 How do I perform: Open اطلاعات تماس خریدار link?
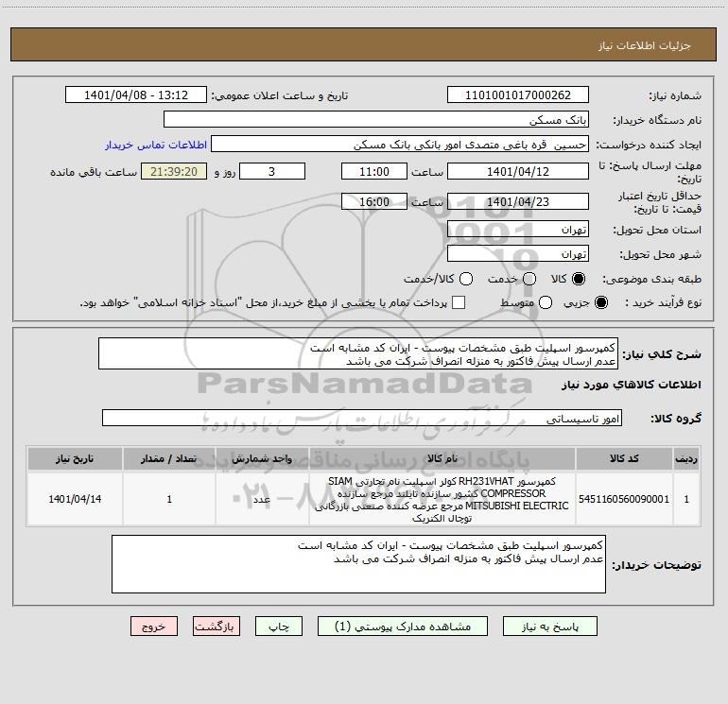(156, 145)
